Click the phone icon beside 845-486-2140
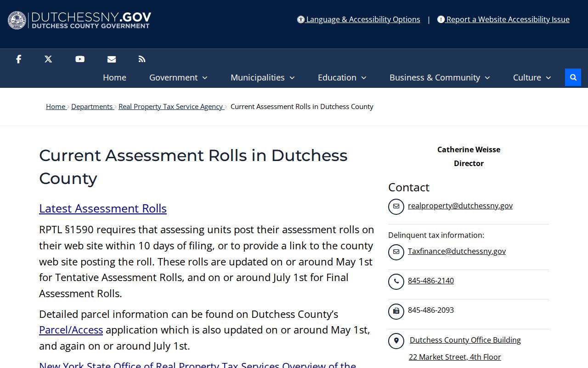 coord(396,282)
